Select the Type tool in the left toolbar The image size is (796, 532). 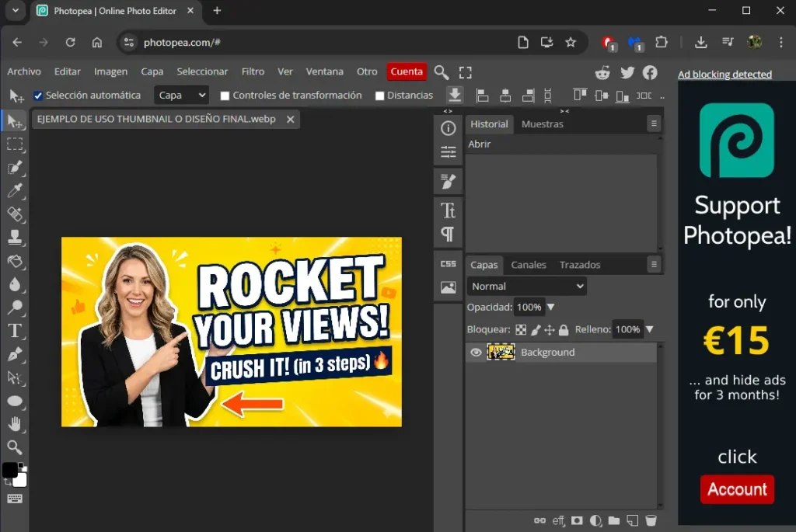click(14, 331)
